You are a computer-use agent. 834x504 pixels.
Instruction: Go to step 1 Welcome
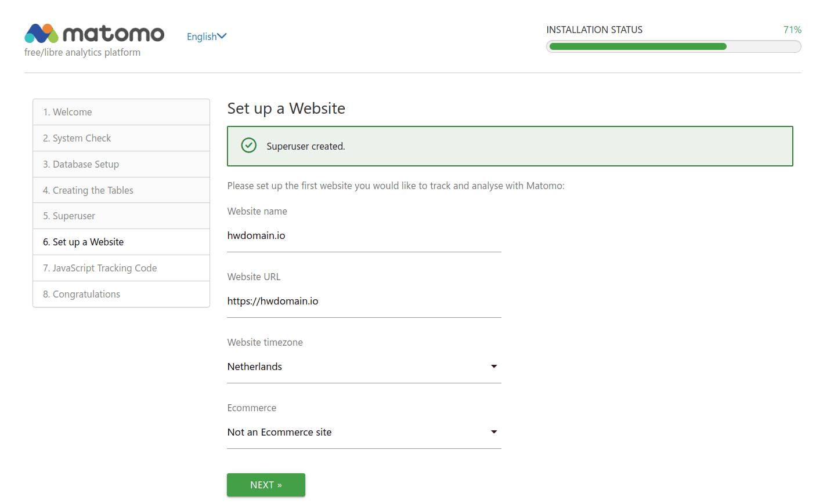tap(121, 112)
